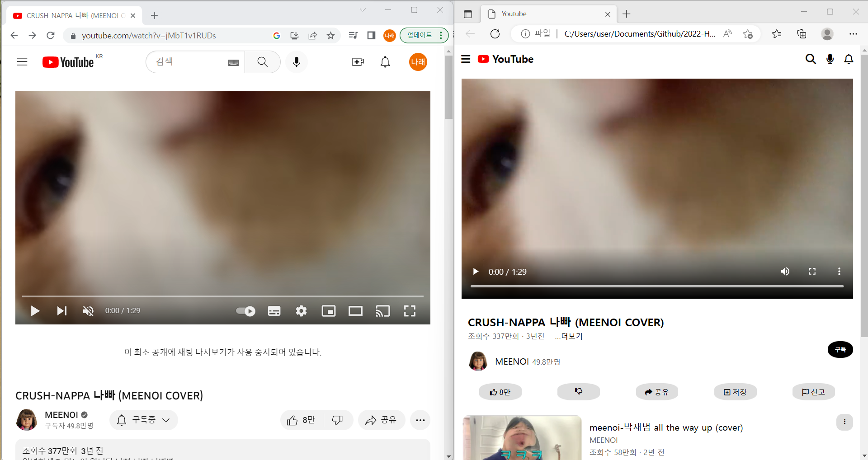The image size is (868, 460).
Task: Like the video in Chrome window
Action: tap(301, 420)
